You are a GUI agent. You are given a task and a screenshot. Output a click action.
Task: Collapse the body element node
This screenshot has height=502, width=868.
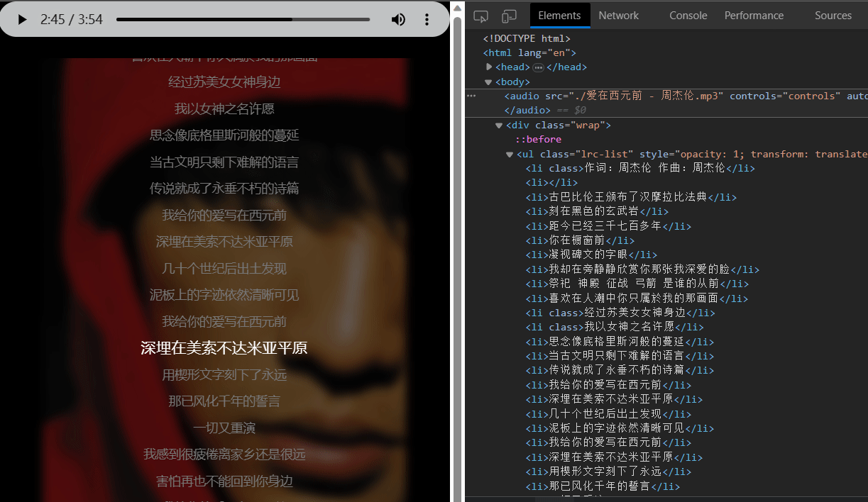pos(489,82)
